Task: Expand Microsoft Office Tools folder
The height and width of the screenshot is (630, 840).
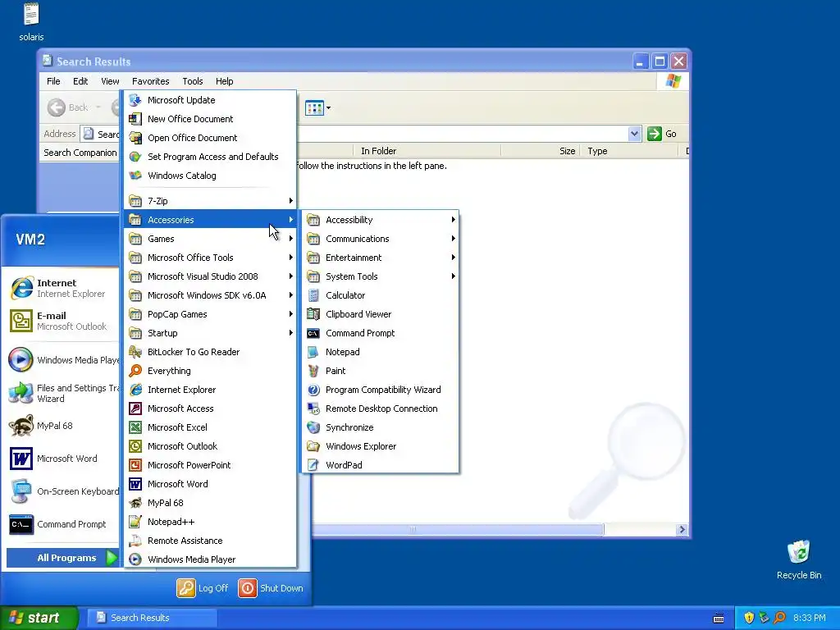Action: (x=210, y=258)
